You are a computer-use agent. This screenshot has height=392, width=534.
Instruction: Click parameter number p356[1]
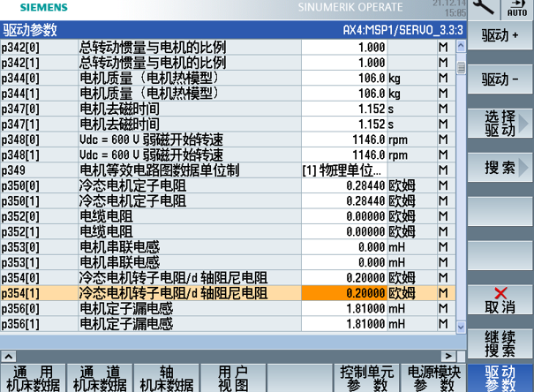tap(20, 324)
